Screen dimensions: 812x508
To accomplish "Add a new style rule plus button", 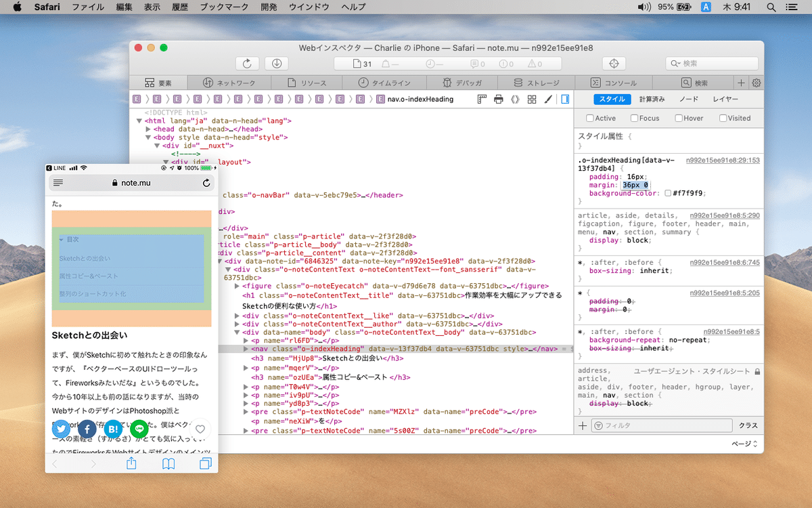I will [x=583, y=425].
